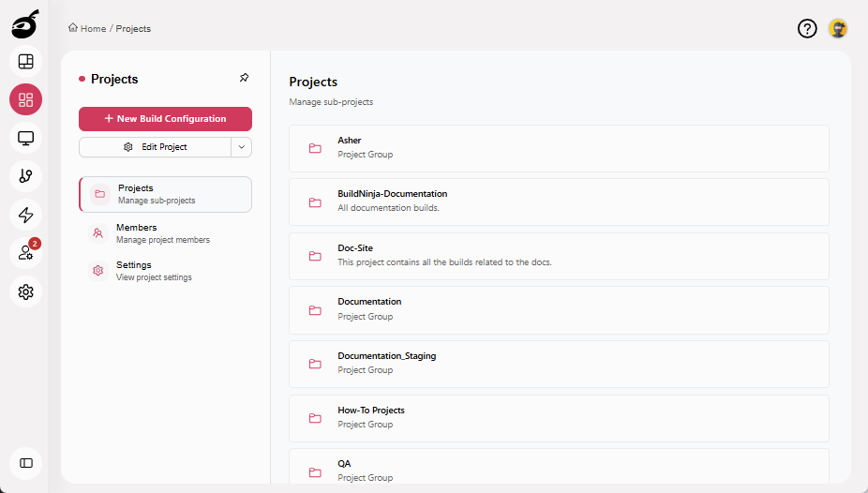
Task: Open the settings gear in left sidebar
Action: point(25,291)
